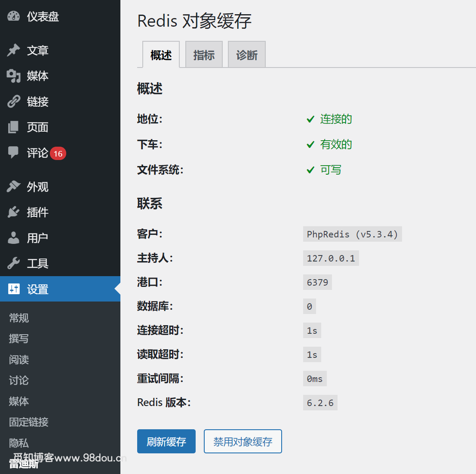476x474 pixels.
Task: Click the 1s value beside 连接超时
Action: pos(312,330)
